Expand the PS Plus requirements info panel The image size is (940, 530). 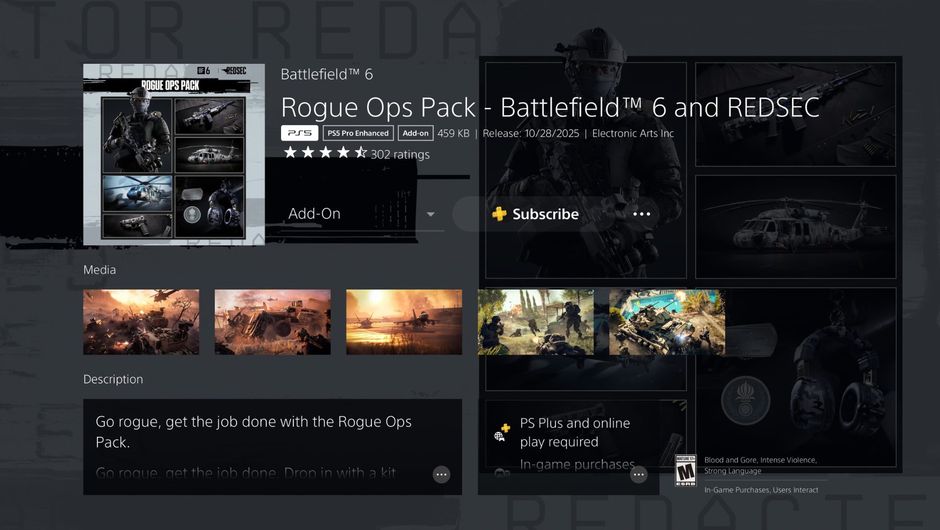[x=638, y=474]
